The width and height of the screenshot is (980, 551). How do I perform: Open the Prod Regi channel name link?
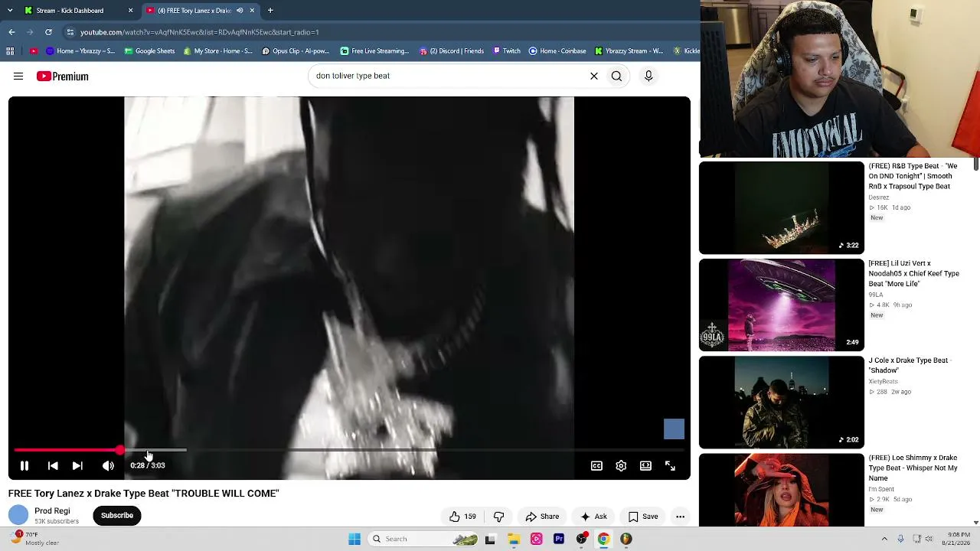[x=52, y=510]
